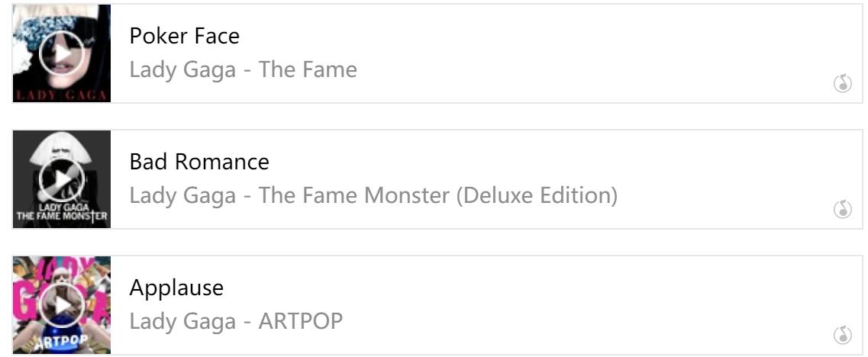The width and height of the screenshot is (868, 357).
Task: Open the Poker Face song title
Action: [x=184, y=36]
